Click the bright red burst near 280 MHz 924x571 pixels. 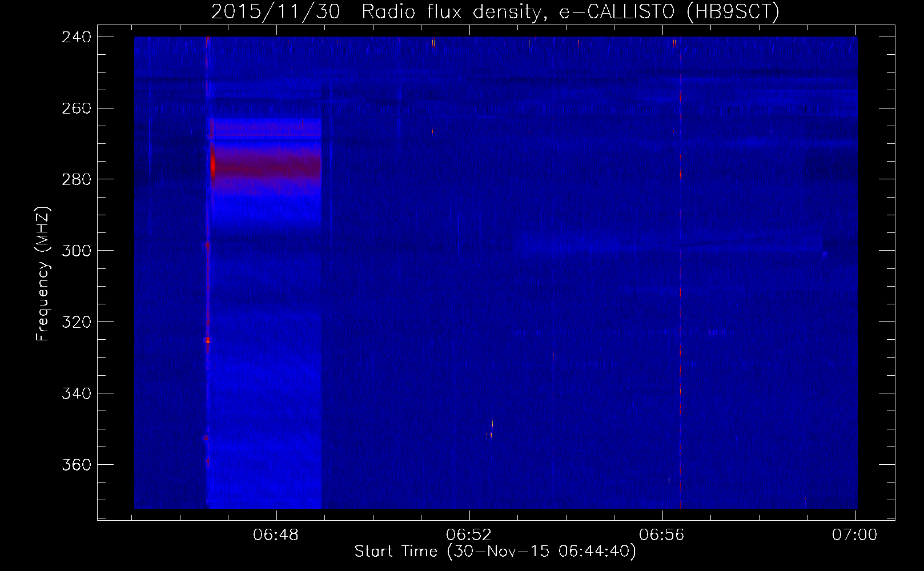212,166
